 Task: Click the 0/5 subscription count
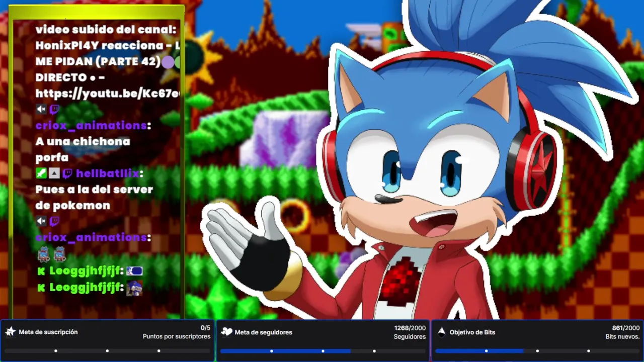[x=205, y=328]
